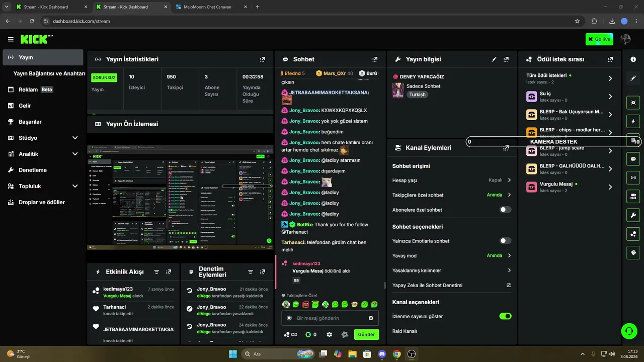Toggle Abonelere özel sohbet switch

tap(505, 210)
